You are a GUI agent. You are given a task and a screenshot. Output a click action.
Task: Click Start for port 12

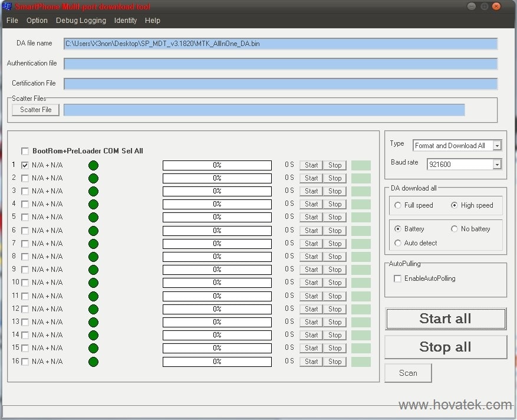click(x=311, y=309)
